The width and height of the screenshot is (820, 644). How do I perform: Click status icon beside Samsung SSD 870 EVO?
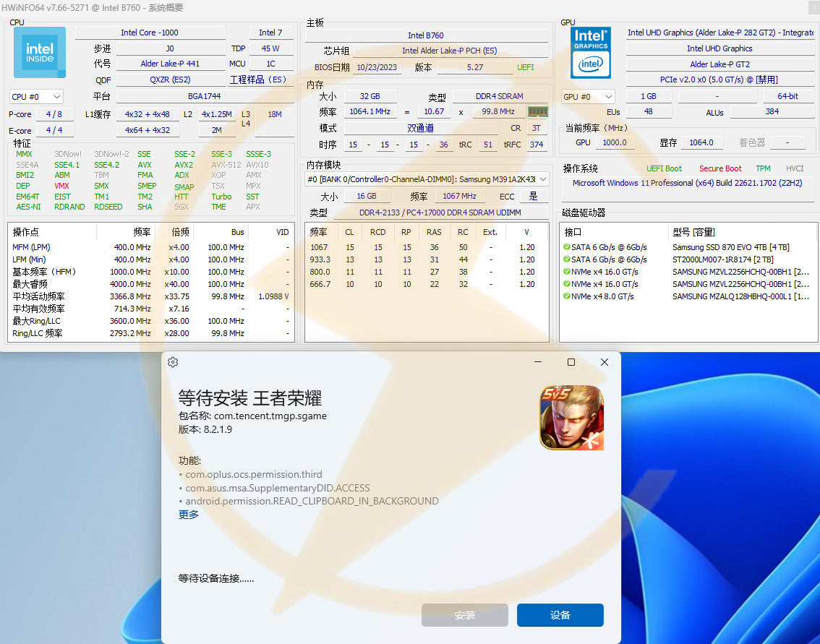[566, 247]
